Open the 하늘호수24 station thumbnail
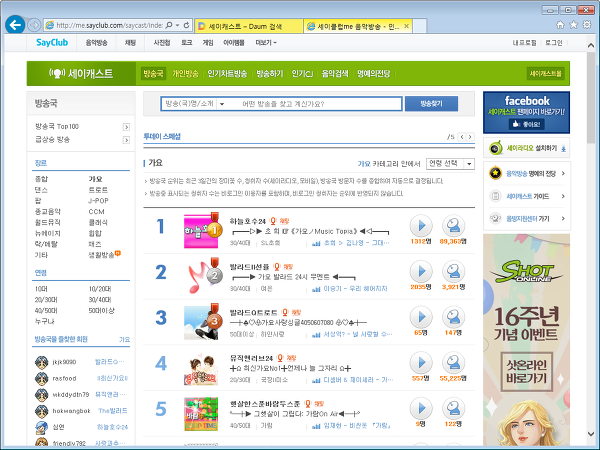This screenshot has width=600, height=450. pos(201,231)
